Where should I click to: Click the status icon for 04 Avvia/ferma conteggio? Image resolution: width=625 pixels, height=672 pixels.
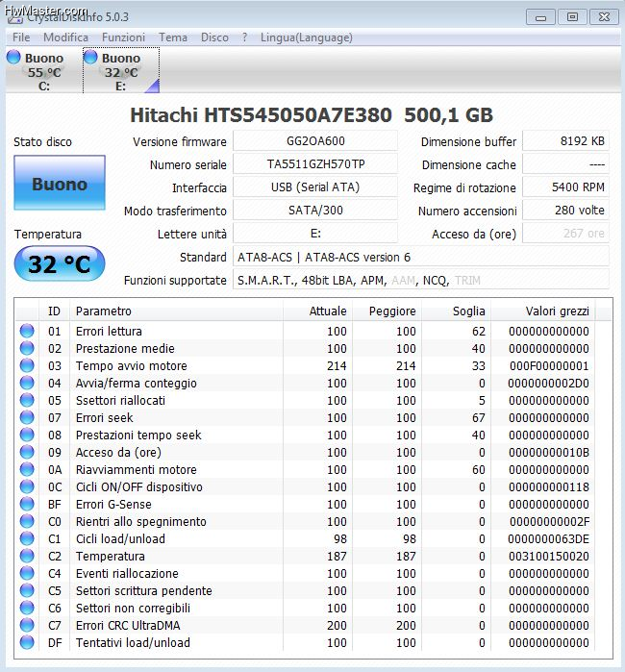pyautogui.click(x=27, y=383)
